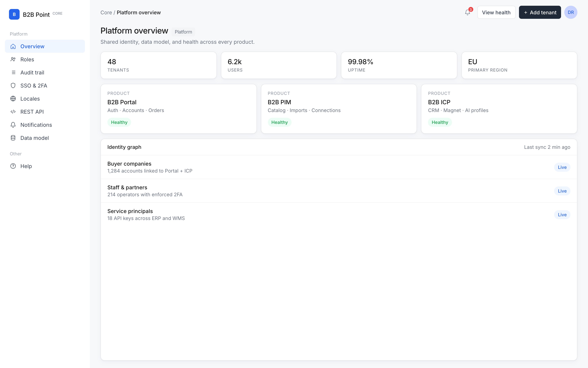Navigate to SSO & 2FA

coord(45,86)
